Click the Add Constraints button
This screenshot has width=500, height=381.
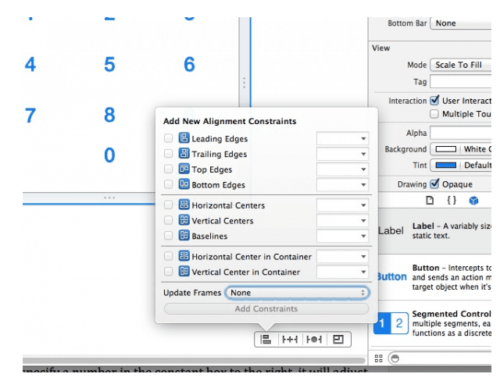pos(266,309)
